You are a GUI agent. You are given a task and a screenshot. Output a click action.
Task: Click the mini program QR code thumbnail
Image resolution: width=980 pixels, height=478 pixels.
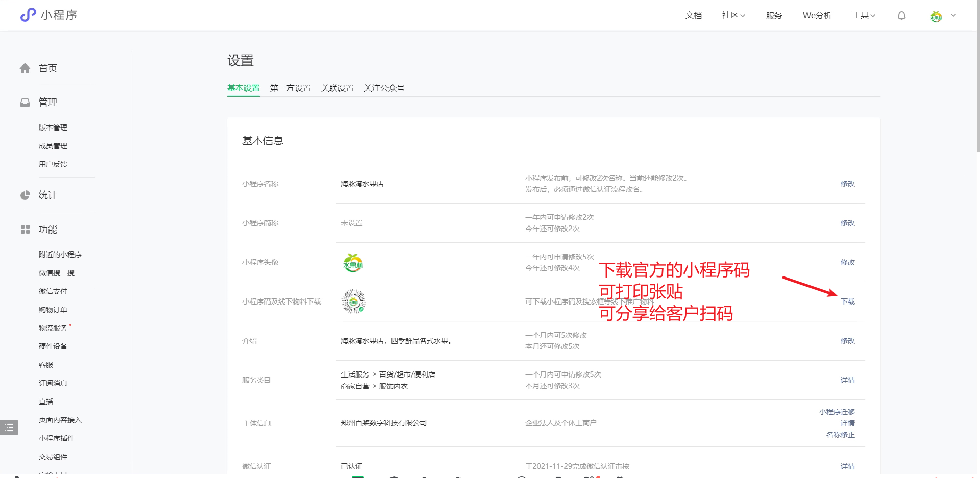[354, 301]
